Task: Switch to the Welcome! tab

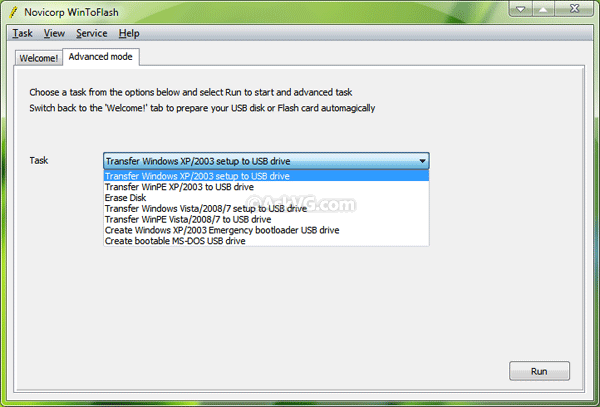Action: point(37,58)
